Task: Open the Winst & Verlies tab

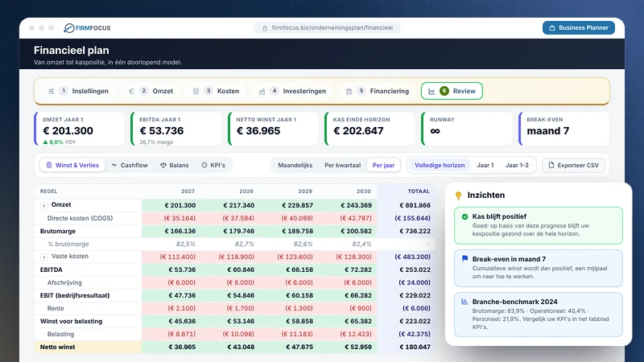Action: [x=72, y=165]
